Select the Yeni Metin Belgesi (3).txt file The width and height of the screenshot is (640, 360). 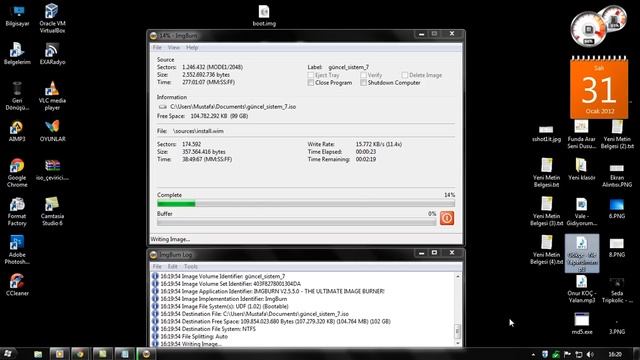[x=546, y=211]
